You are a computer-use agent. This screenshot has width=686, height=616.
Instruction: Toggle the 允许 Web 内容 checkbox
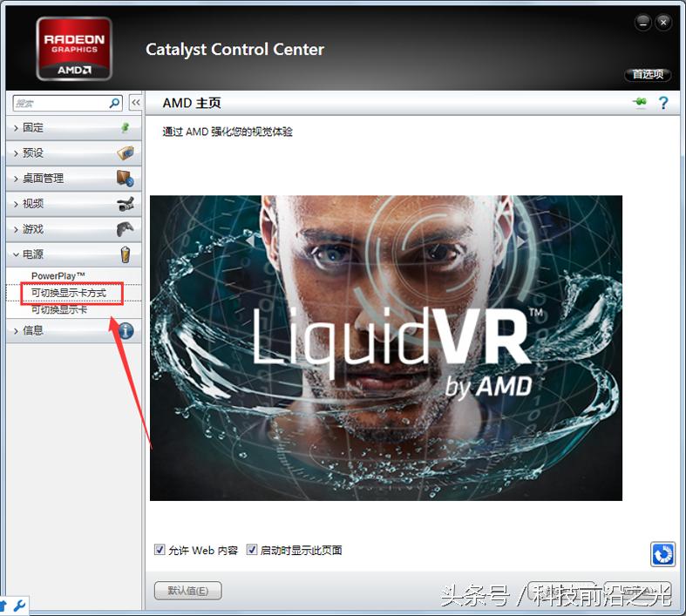tap(160, 550)
